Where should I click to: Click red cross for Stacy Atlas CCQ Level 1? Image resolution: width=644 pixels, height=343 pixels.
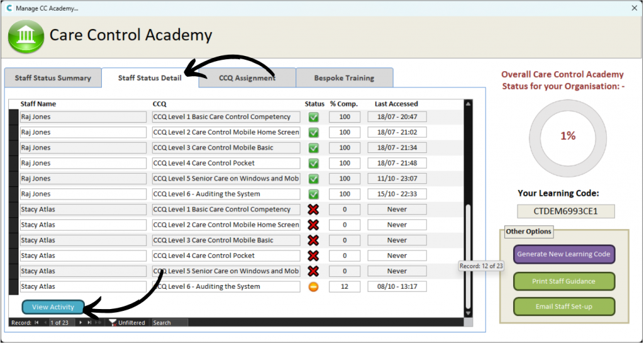pos(313,210)
